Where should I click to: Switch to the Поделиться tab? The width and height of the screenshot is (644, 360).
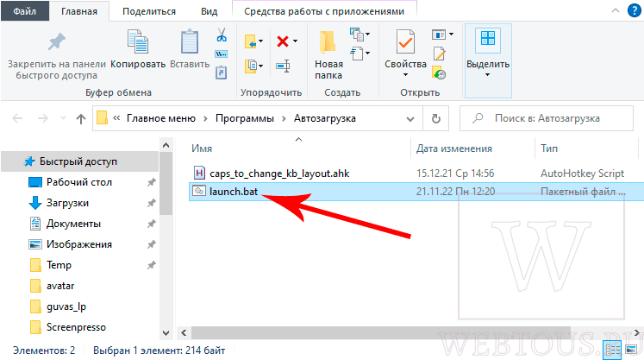[149, 11]
